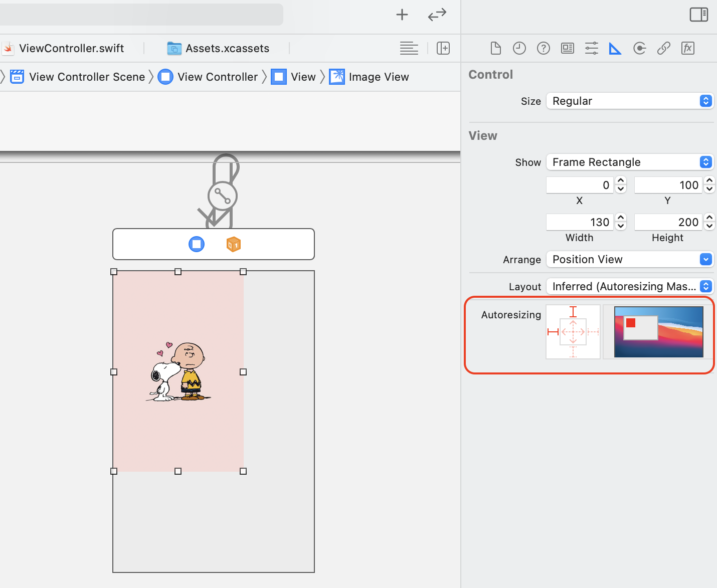Click the X position field
The width and height of the screenshot is (717, 588).
coord(580,185)
